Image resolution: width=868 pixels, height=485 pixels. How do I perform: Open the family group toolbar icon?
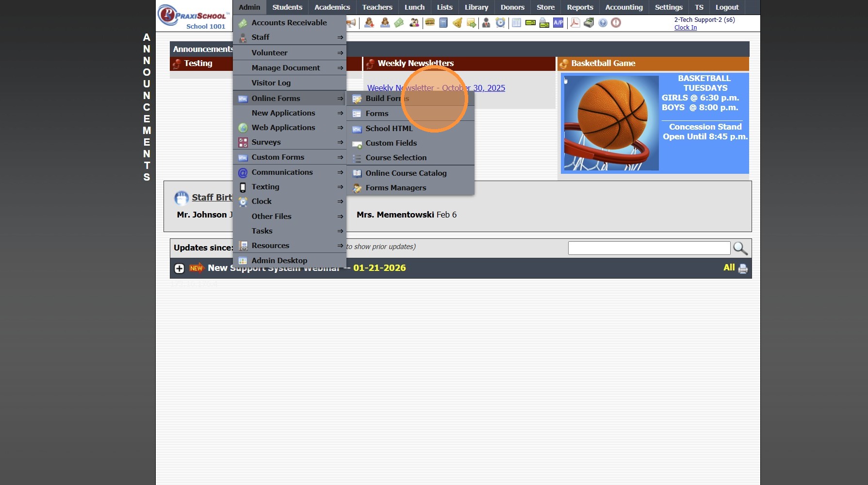pyautogui.click(x=414, y=23)
